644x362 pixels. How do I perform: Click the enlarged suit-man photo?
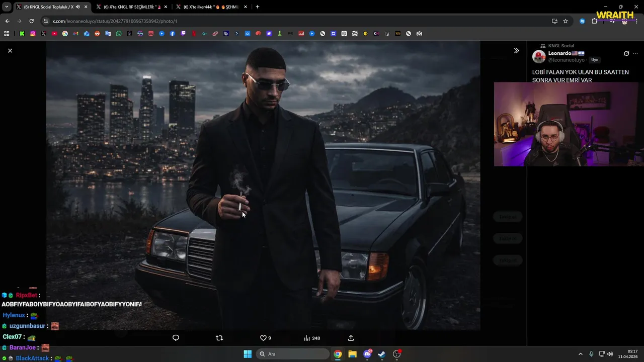click(x=263, y=186)
